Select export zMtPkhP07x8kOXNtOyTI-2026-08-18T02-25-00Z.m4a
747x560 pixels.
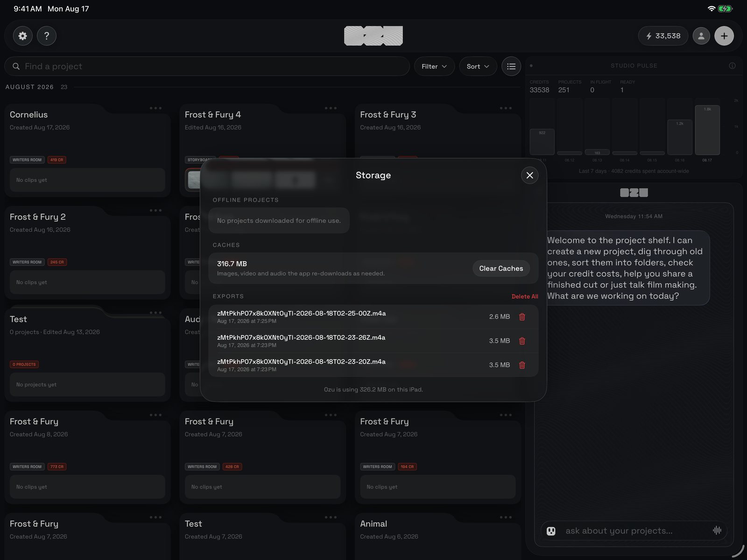(373, 317)
